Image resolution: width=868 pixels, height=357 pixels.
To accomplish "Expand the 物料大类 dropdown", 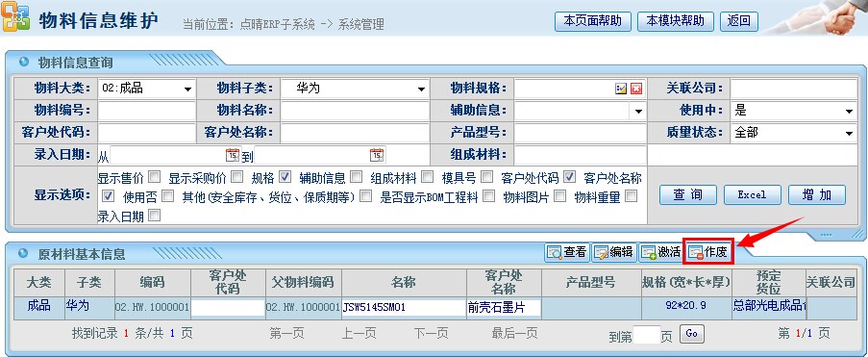I will (147, 89).
